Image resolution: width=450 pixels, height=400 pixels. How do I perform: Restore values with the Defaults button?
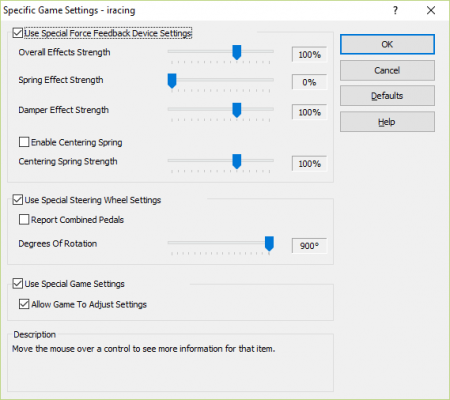pos(387,96)
